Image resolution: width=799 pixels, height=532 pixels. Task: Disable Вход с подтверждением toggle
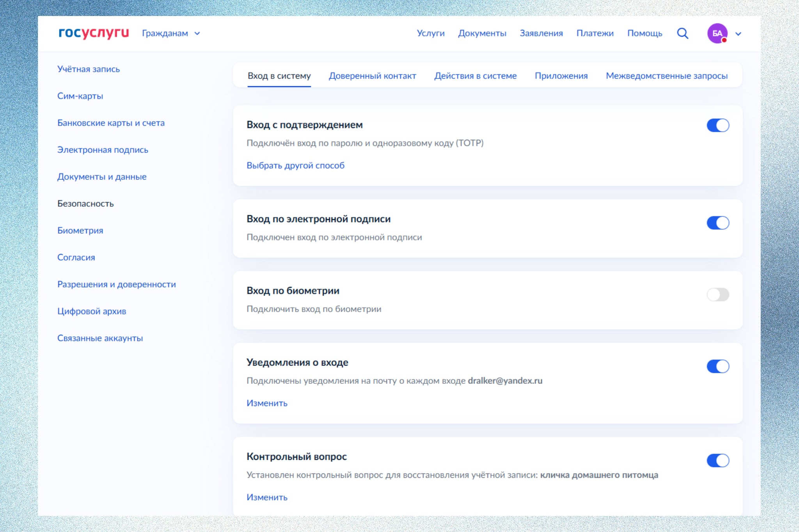click(717, 125)
